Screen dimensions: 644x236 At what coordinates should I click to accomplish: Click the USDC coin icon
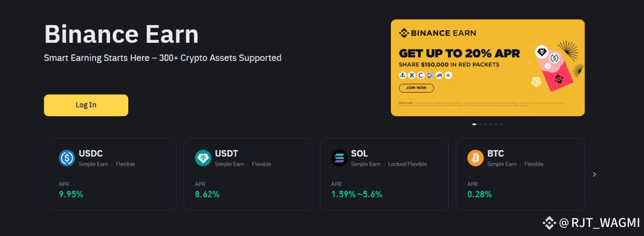pos(67,158)
